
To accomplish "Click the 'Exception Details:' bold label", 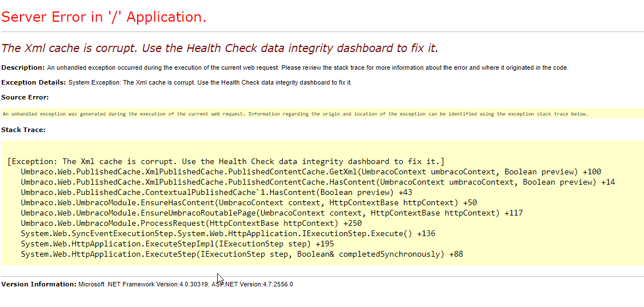I will [33, 82].
